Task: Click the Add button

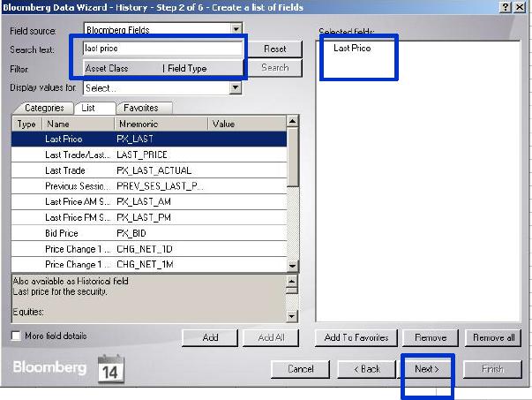Action: [x=210, y=337]
